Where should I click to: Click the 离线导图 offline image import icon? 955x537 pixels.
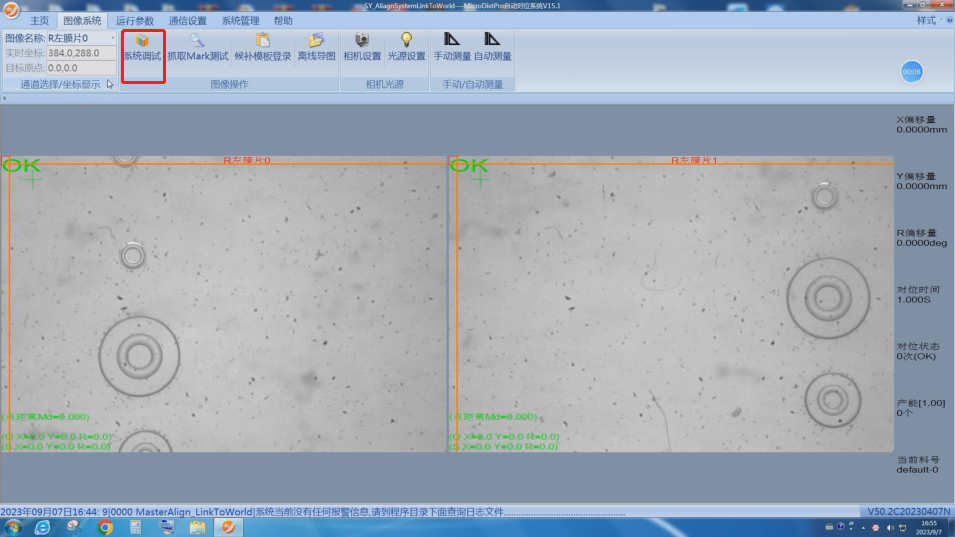(316, 41)
